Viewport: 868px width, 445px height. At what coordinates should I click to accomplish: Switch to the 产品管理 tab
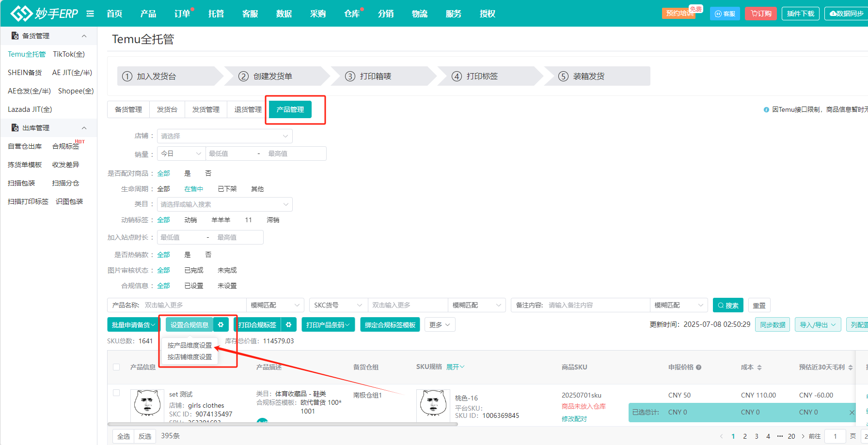tap(290, 109)
